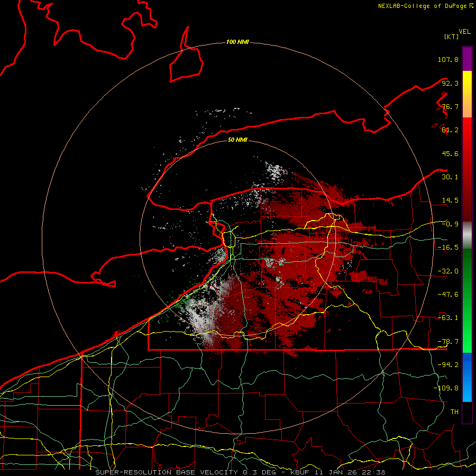Click the 76.7 velocity scale value
Image resolution: width=476 pixels, height=476 pixels.
coord(450,106)
